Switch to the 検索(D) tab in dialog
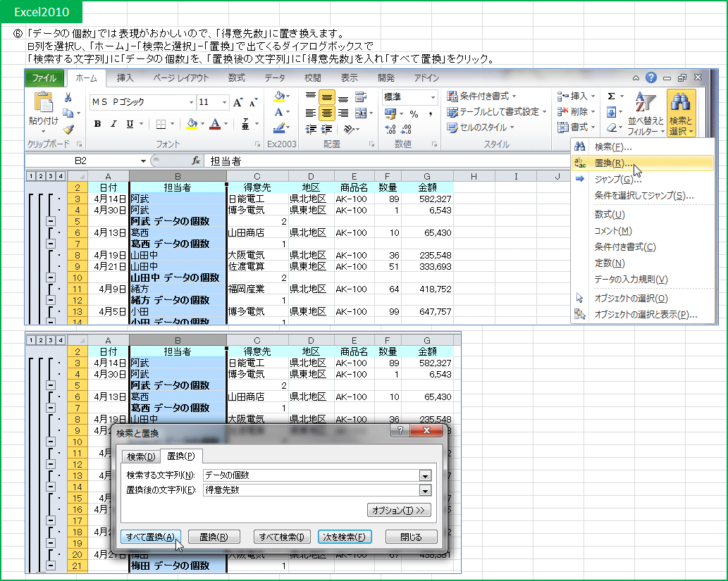This screenshot has width=728, height=581. click(140, 456)
